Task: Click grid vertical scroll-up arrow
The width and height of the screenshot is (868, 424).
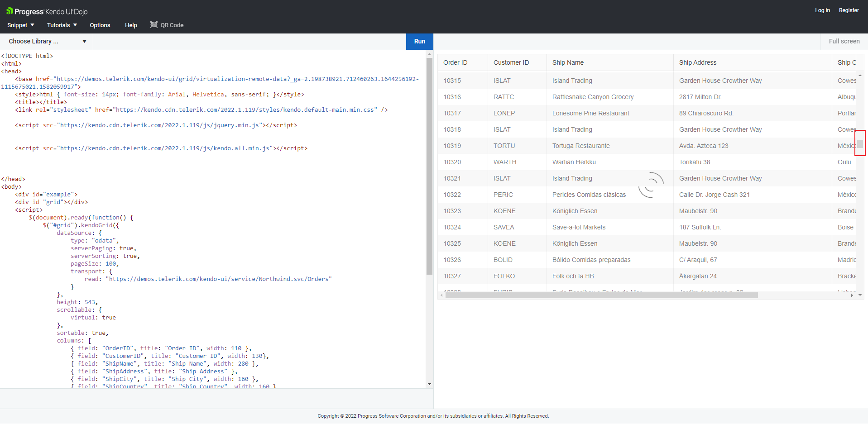Action: click(x=860, y=75)
